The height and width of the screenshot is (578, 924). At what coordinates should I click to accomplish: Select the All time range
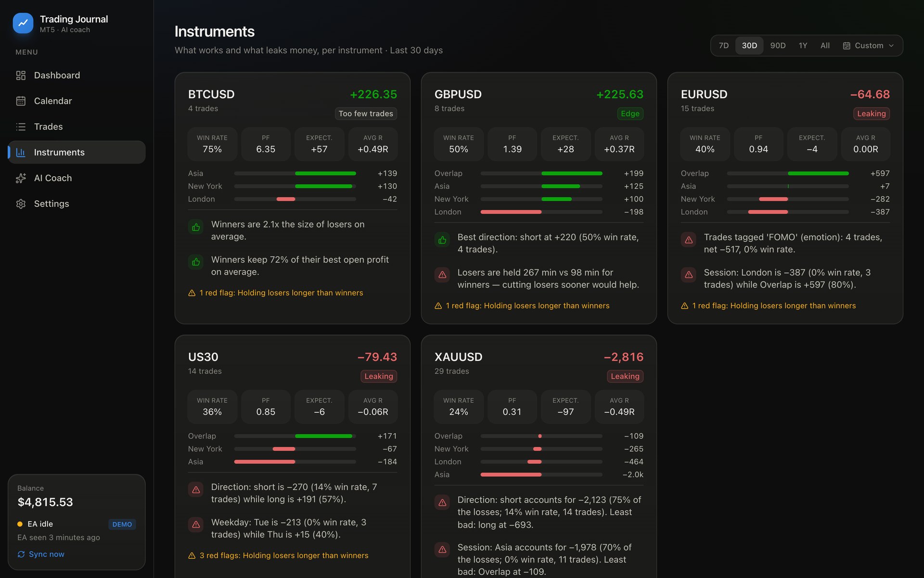[825, 46]
